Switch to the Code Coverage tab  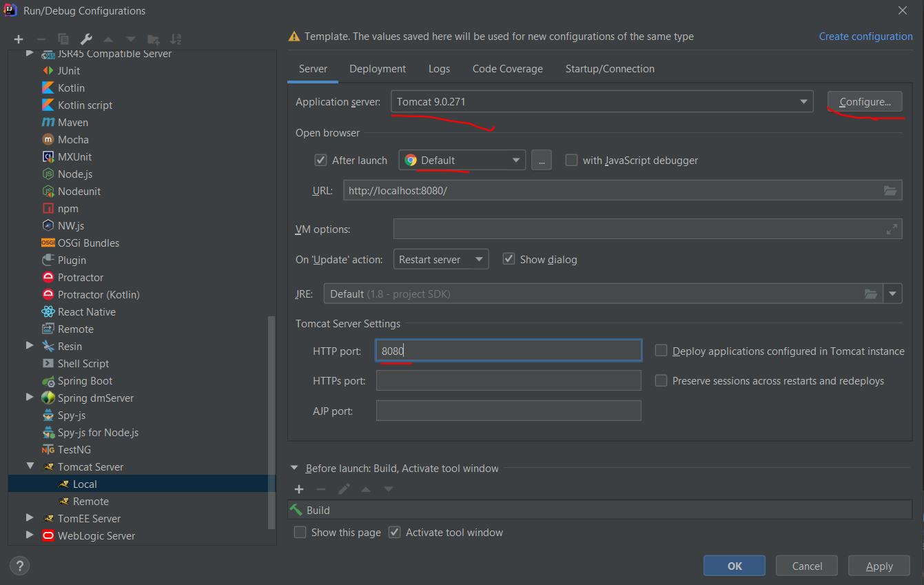click(x=508, y=69)
